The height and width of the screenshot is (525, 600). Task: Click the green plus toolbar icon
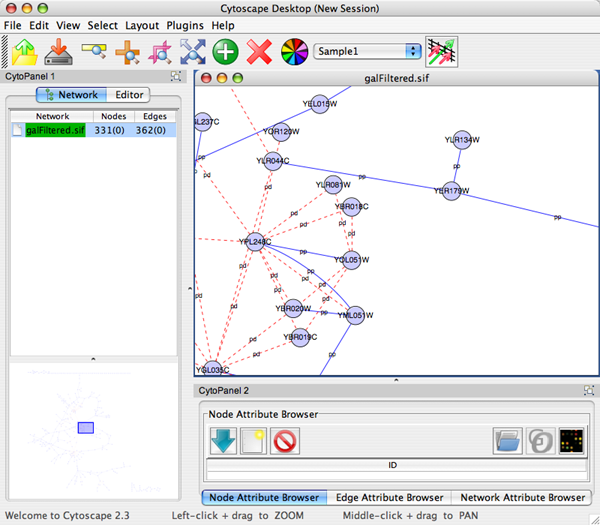point(224,50)
